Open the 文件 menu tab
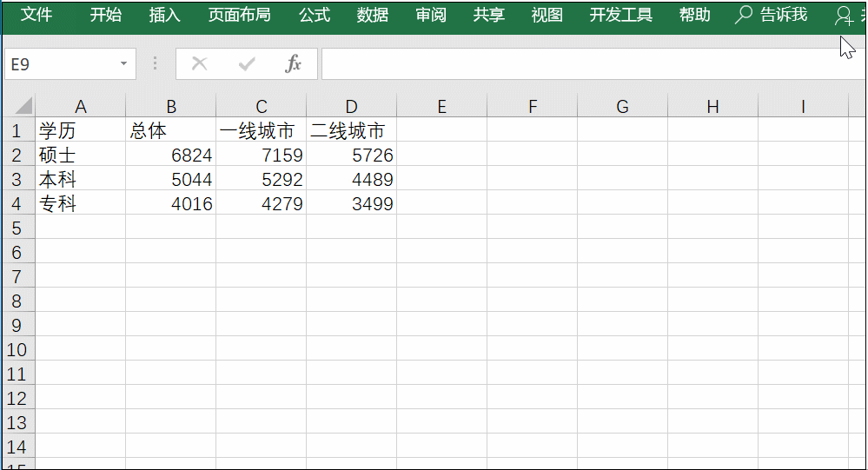Viewport: 868px width, 470px height. coord(36,15)
